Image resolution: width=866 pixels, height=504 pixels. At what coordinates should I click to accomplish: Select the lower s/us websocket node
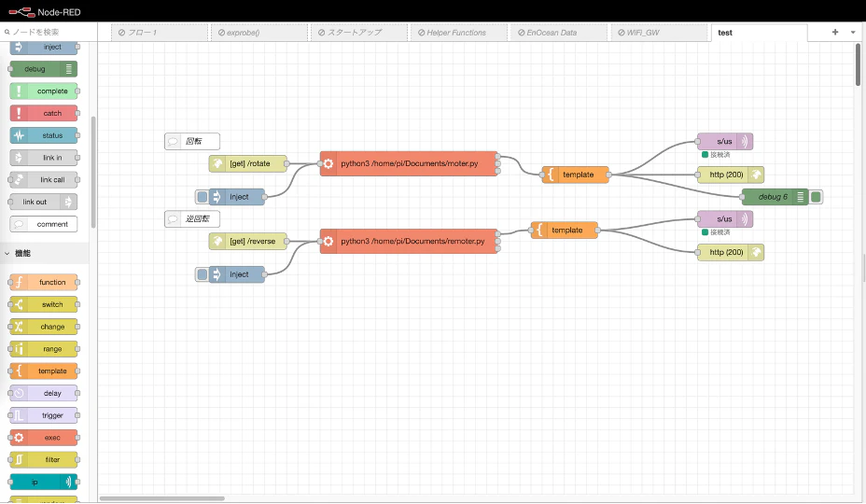point(724,218)
